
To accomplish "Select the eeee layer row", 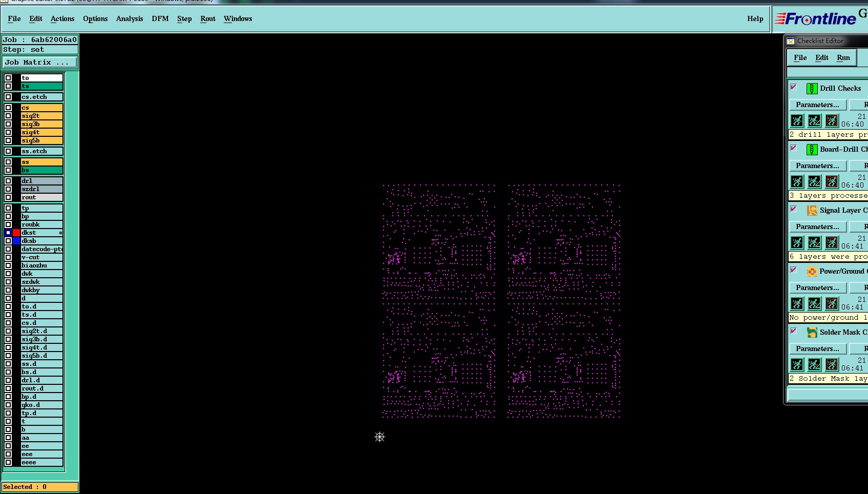I will [41, 462].
